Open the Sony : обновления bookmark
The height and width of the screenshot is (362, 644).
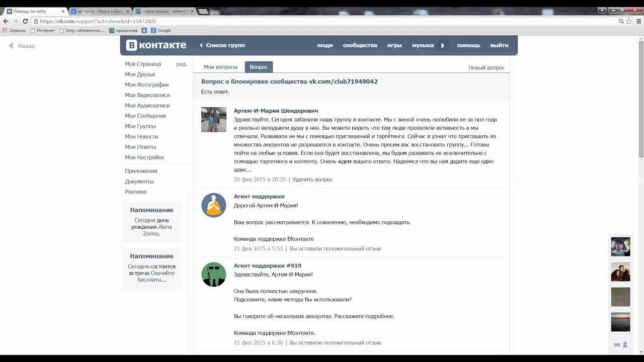[x=82, y=31]
